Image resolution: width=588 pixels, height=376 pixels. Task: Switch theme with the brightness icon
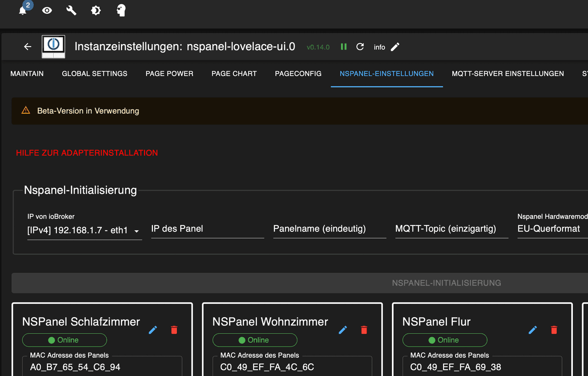click(x=96, y=10)
